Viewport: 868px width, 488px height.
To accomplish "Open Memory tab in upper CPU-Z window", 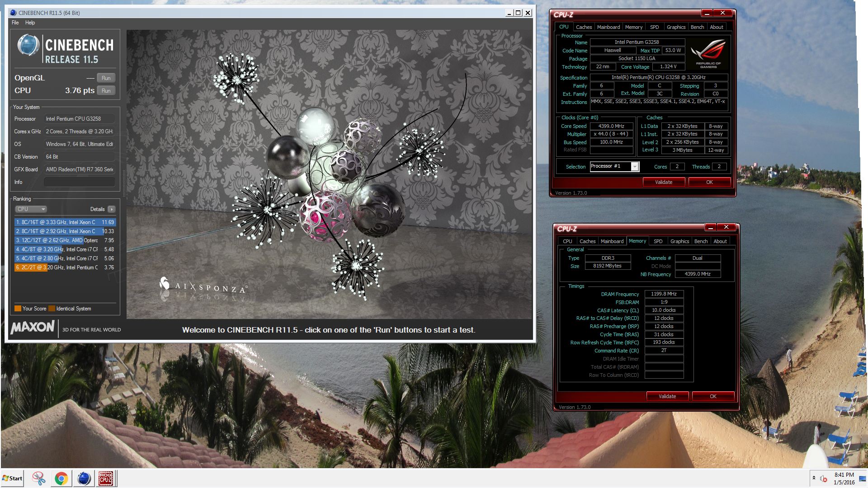I will tap(633, 27).
